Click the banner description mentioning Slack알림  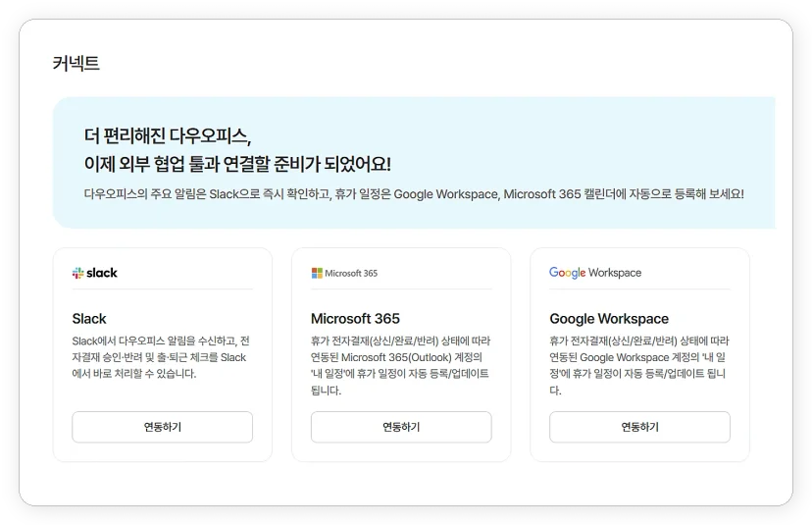click(x=414, y=194)
